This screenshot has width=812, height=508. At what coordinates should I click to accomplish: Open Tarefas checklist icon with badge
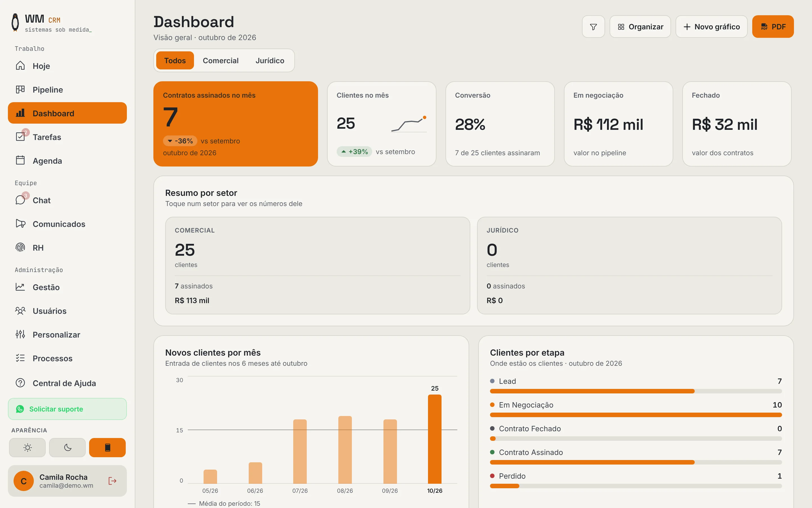(21, 136)
